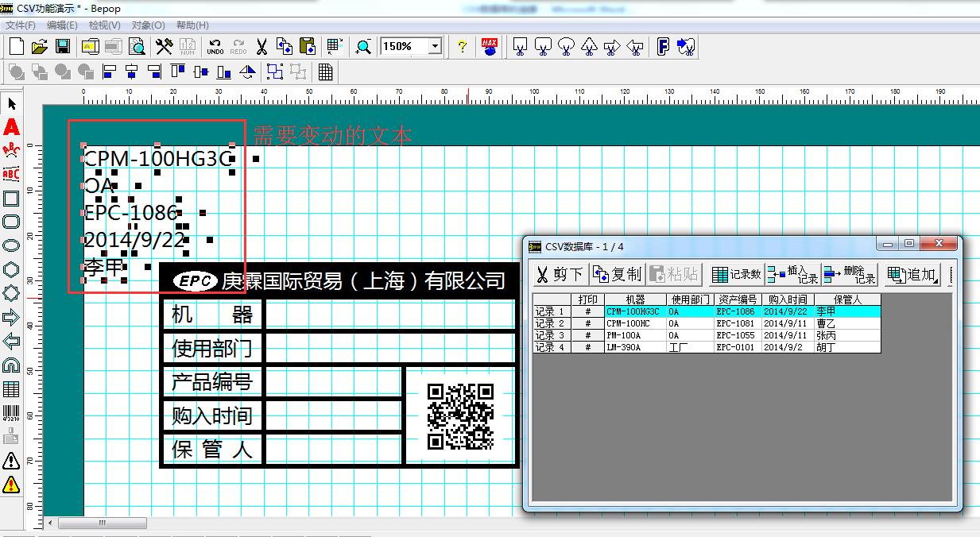Viewport: 980px width, 537px height.
Task: Click the 庚霖国际贸易 company header text
Action: pyautogui.click(x=364, y=280)
